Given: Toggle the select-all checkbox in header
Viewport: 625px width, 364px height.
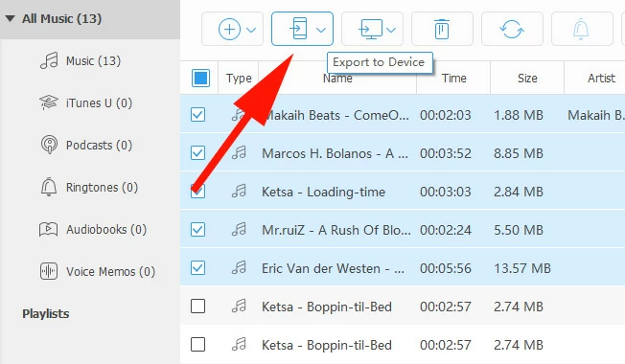Looking at the screenshot, I should [200, 78].
